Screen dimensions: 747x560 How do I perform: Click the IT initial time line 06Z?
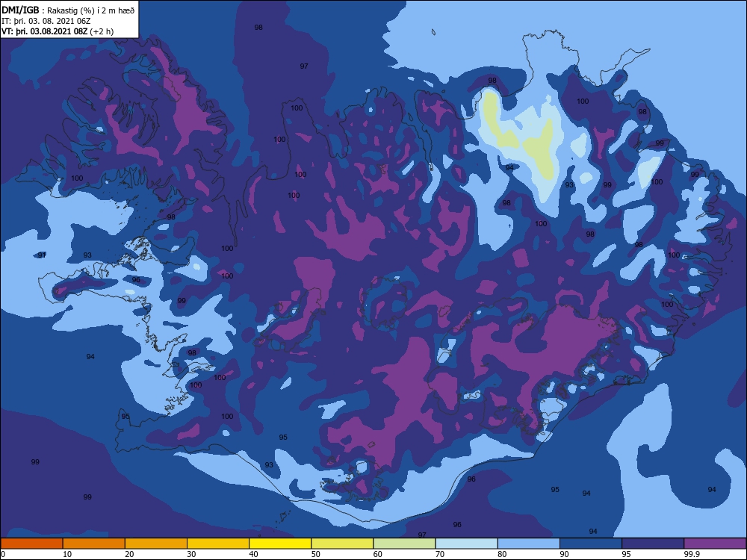pos(46,21)
